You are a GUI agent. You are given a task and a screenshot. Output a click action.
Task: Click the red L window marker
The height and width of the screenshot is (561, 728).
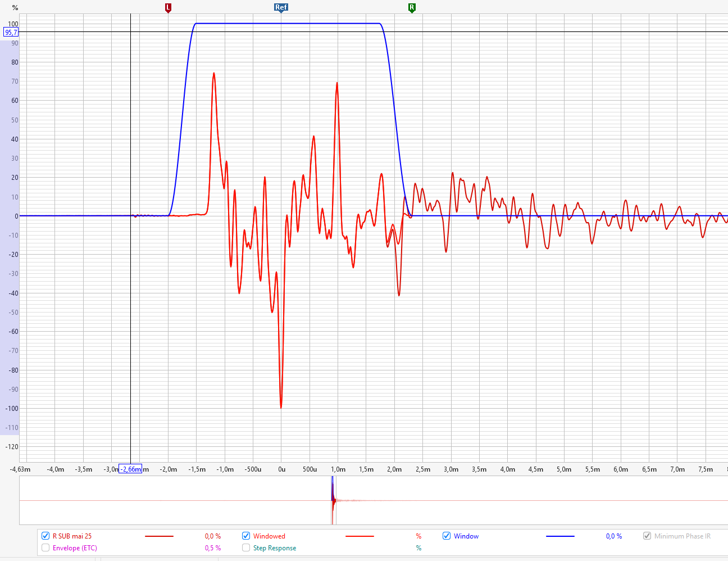pos(168,7)
